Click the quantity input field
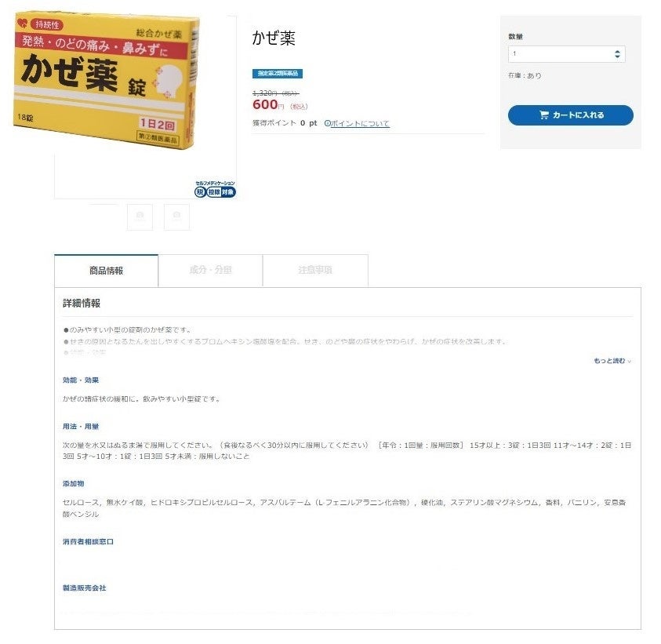The height and width of the screenshot is (644, 661). (566, 54)
